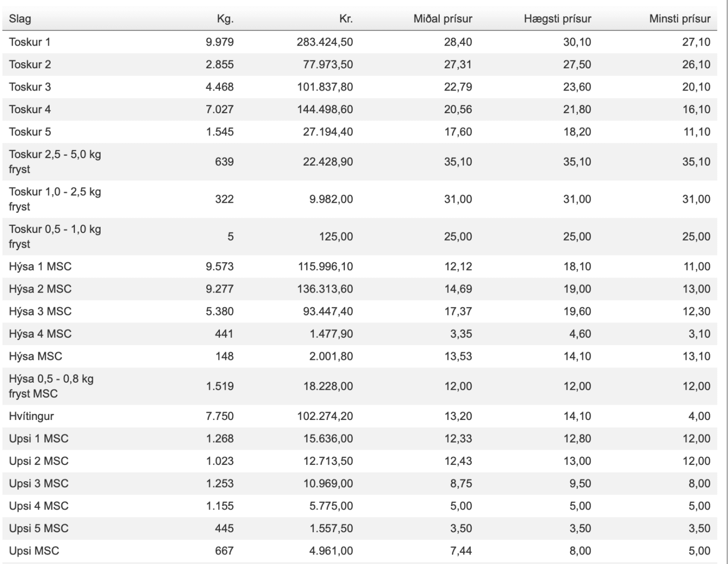728x564 pixels.
Task: Click the Upsi 5 MSC row label
Action: pyautogui.click(x=38, y=528)
